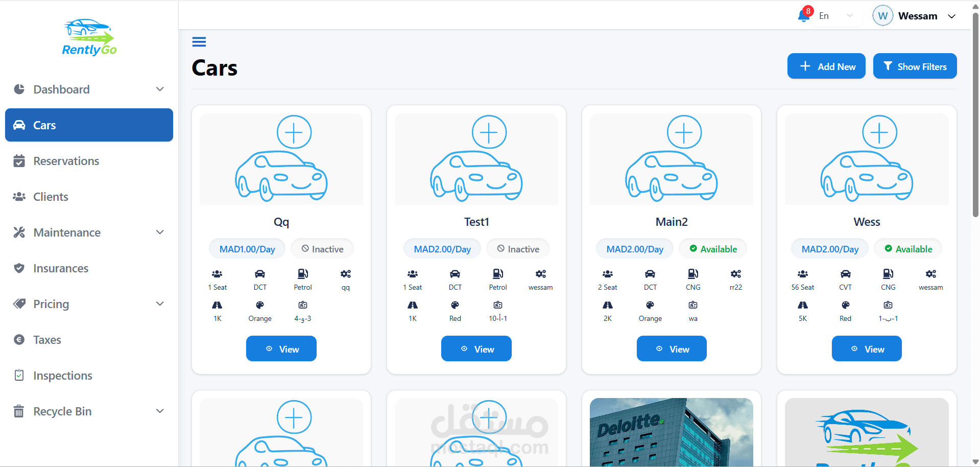980x467 pixels.
Task: Navigate to Taxes in the sidebar
Action: (89, 340)
